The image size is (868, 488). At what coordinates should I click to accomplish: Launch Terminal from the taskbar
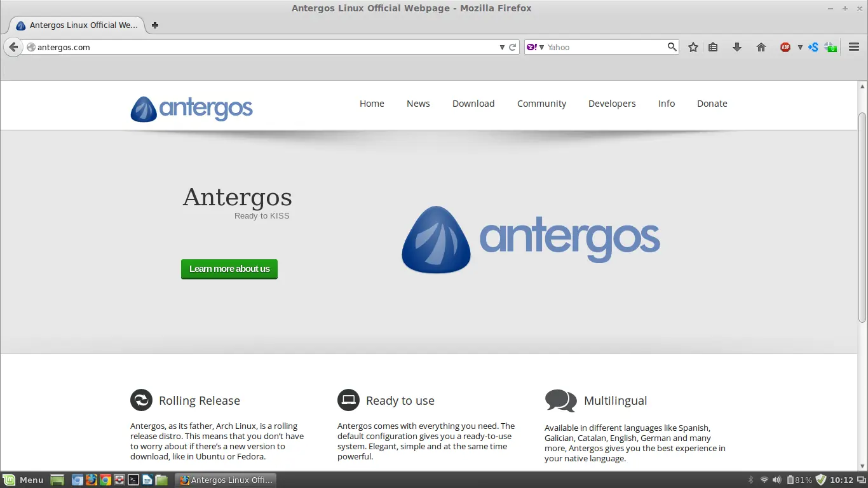133,480
